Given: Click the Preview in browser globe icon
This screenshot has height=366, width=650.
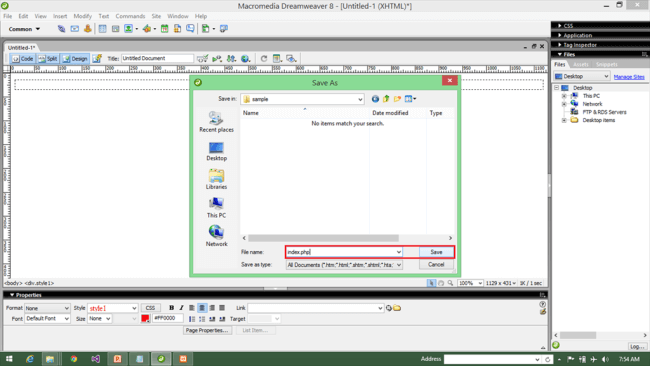Looking at the screenshot, I should click(246, 58).
